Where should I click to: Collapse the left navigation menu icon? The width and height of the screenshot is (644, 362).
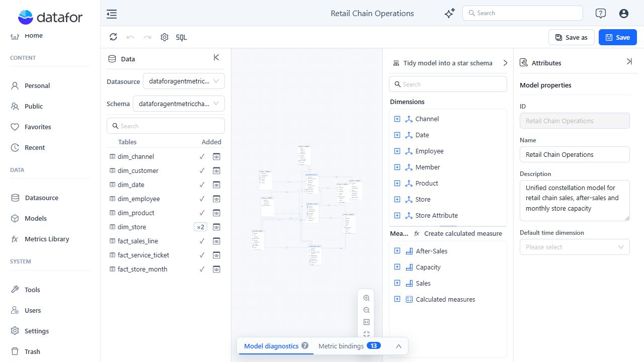tap(112, 14)
